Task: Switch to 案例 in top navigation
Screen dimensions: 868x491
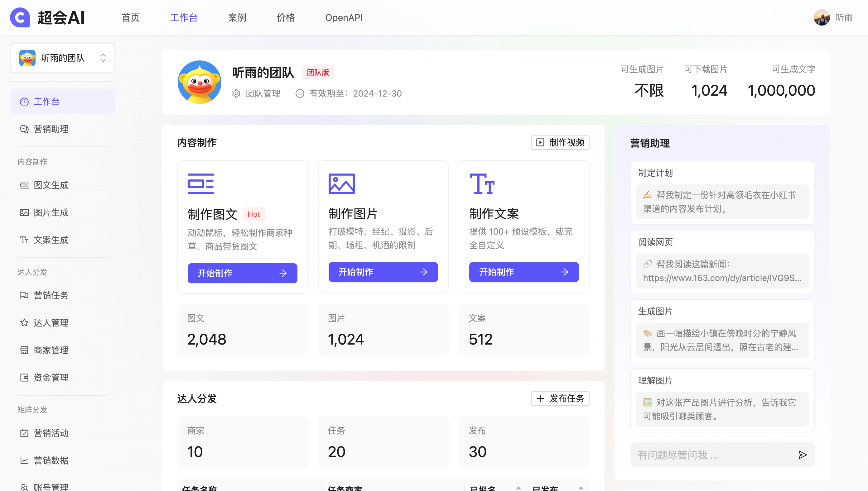Action: [x=237, y=17]
